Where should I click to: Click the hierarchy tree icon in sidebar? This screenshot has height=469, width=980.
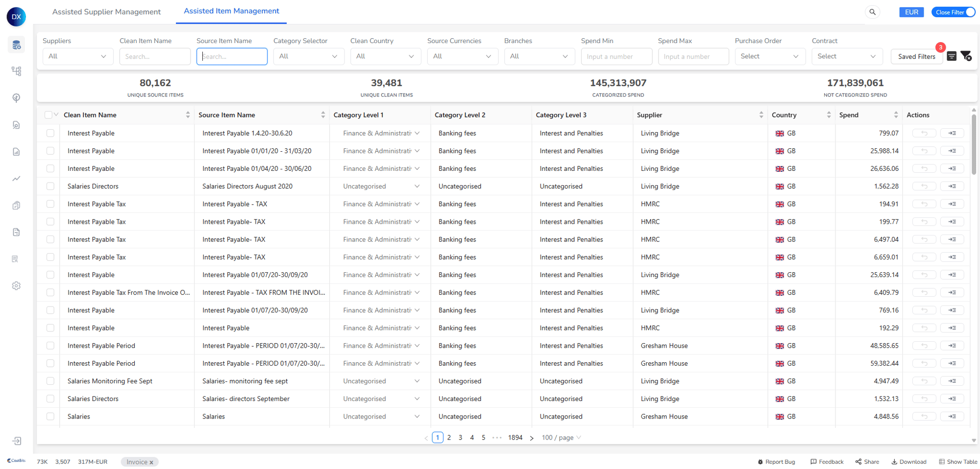pos(16,71)
